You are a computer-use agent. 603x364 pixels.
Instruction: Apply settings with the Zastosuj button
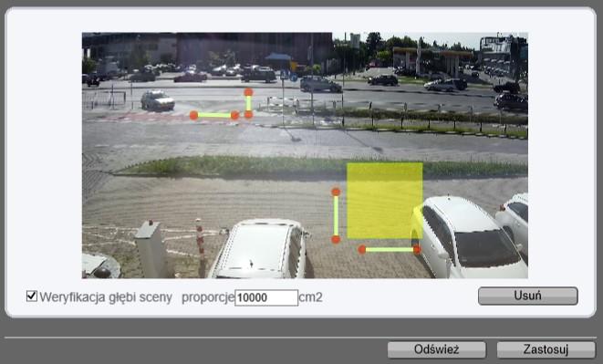[546, 349]
